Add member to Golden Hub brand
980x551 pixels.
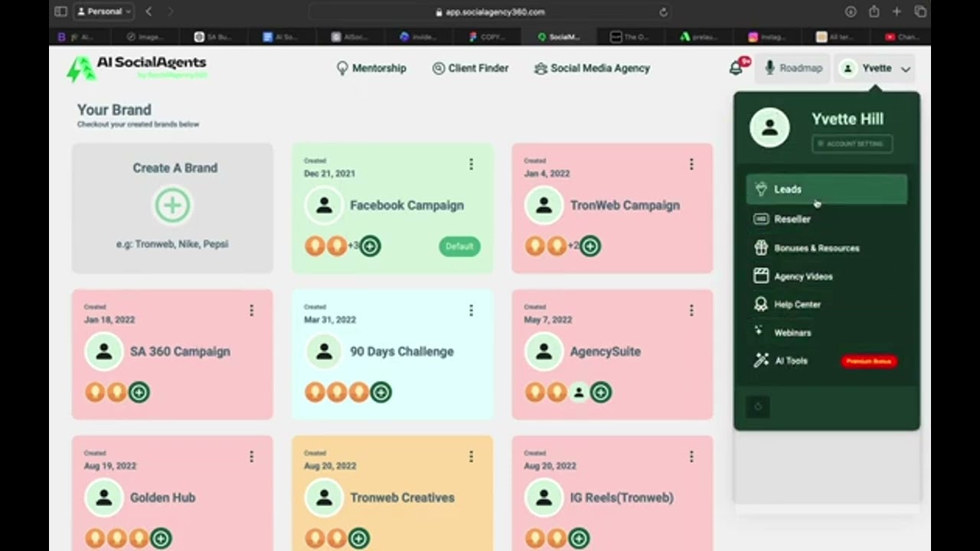point(161,539)
